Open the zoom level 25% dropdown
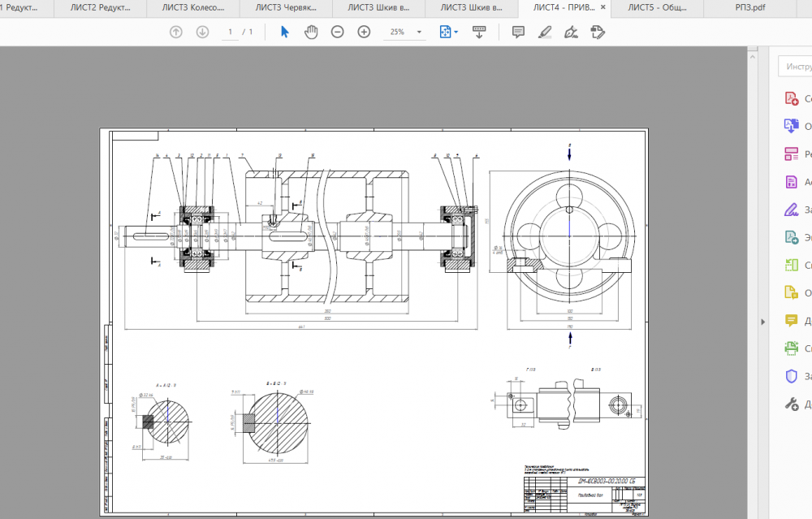 point(420,32)
